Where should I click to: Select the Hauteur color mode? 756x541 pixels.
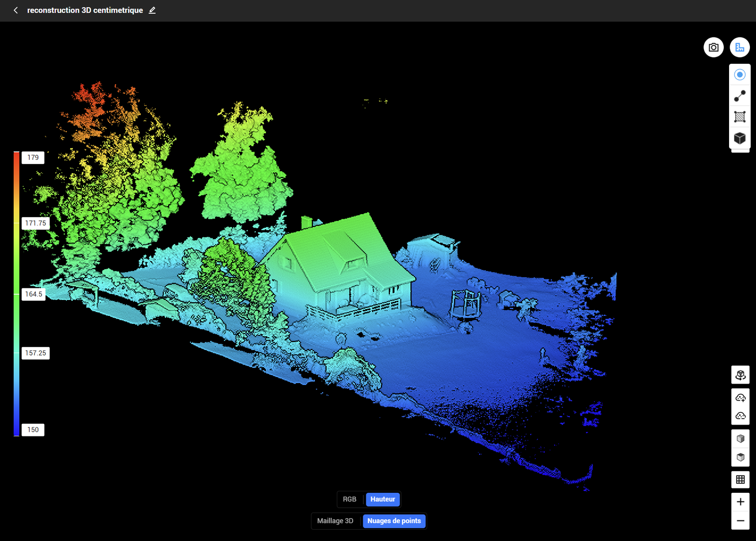coord(383,499)
